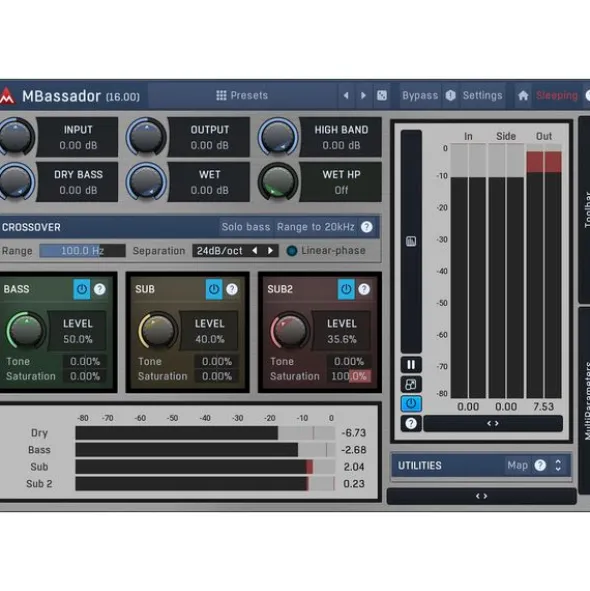The image size is (590, 591).
Task: Click the HIGH BAND knob
Action: (x=278, y=136)
